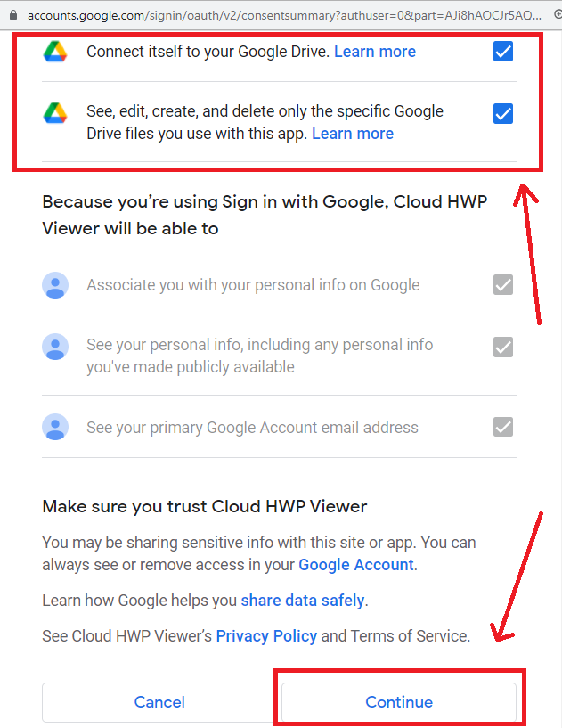The height and width of the screenshot is (728, 562).
Task: Click the Drive icon beside See, edit, create
Action: [x=55, y=113]
